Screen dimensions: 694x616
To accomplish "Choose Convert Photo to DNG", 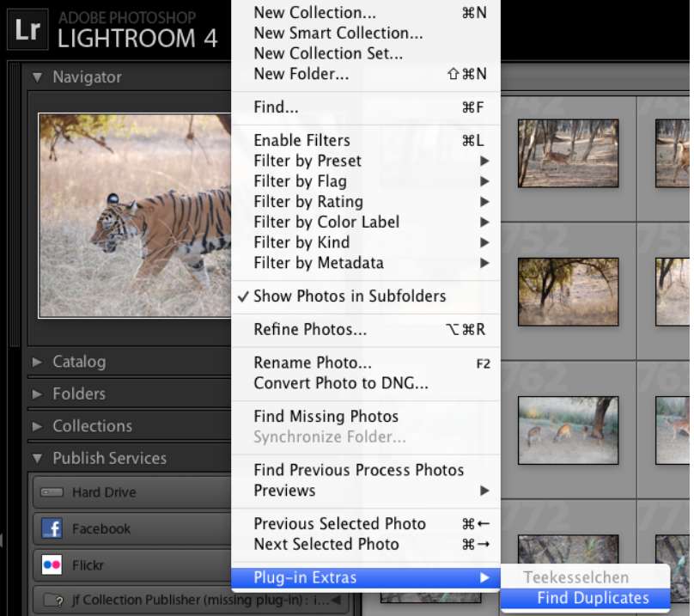I will tap(340, 383).
